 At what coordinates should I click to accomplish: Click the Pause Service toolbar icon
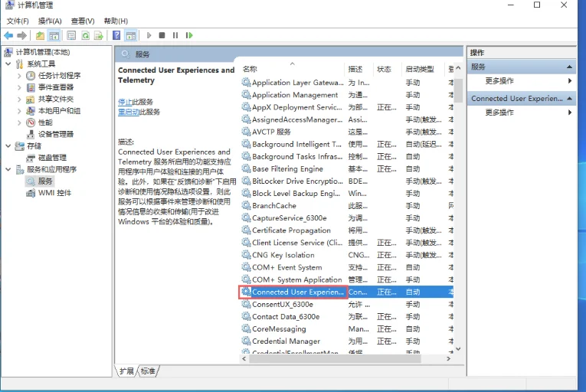(x=175, y=35)
